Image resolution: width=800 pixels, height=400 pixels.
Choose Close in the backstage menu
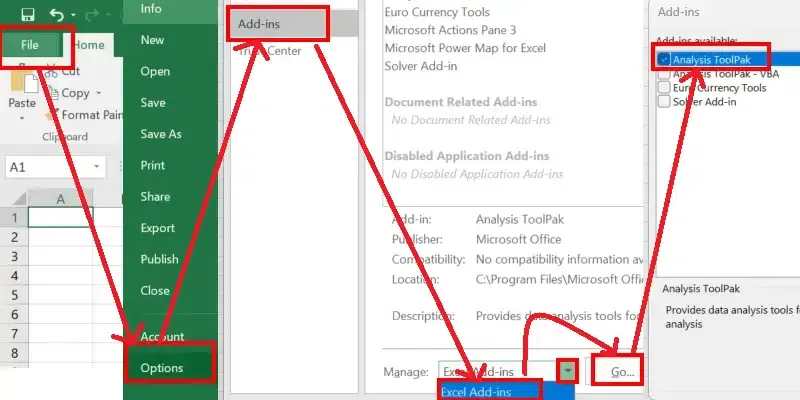pos(155,291)
